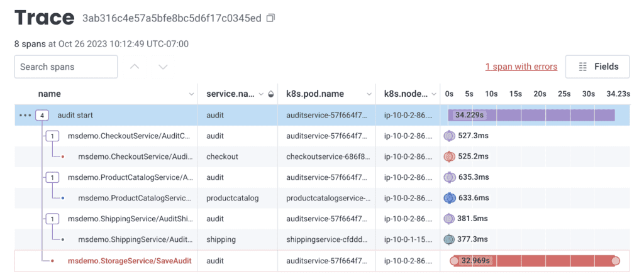Collapse the ShippingService audit span child counter
Screen dimensions: 644x279
point(53,219)
